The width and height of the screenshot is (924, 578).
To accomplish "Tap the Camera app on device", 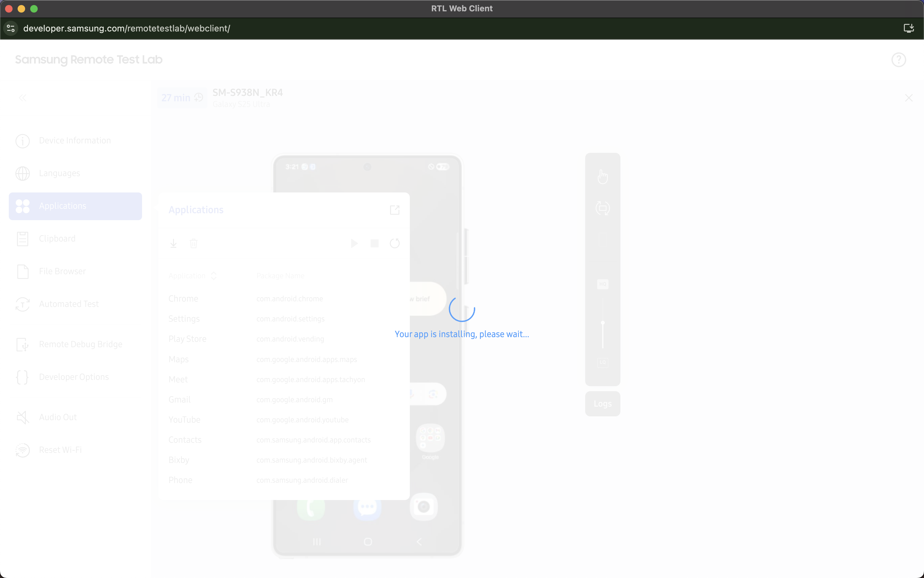I will coord(423,507).
